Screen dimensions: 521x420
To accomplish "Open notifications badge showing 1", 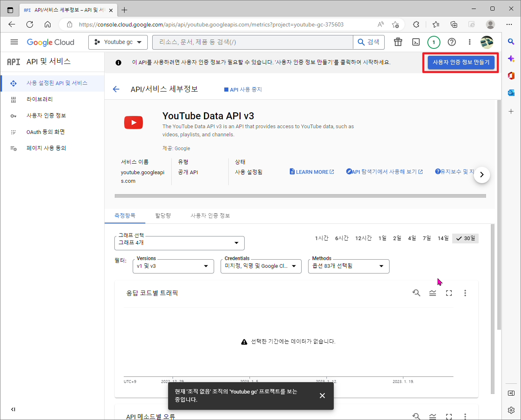I will click(x=433, y=42).
